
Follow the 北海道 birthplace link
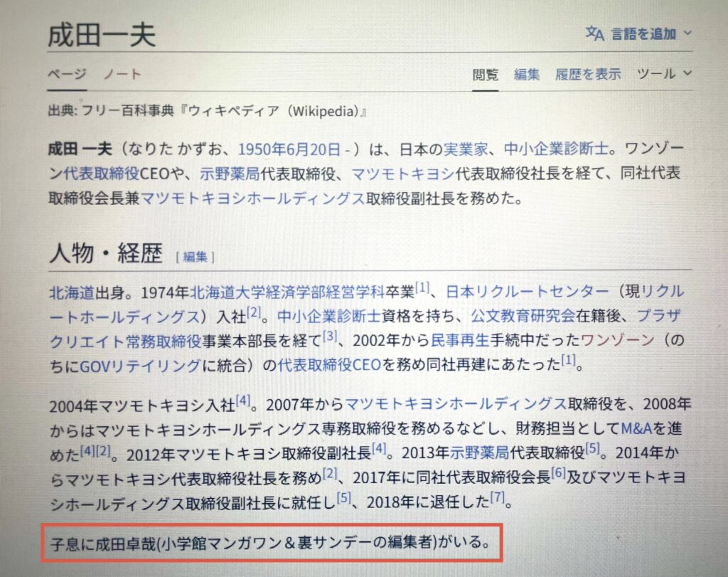[72, 292]
